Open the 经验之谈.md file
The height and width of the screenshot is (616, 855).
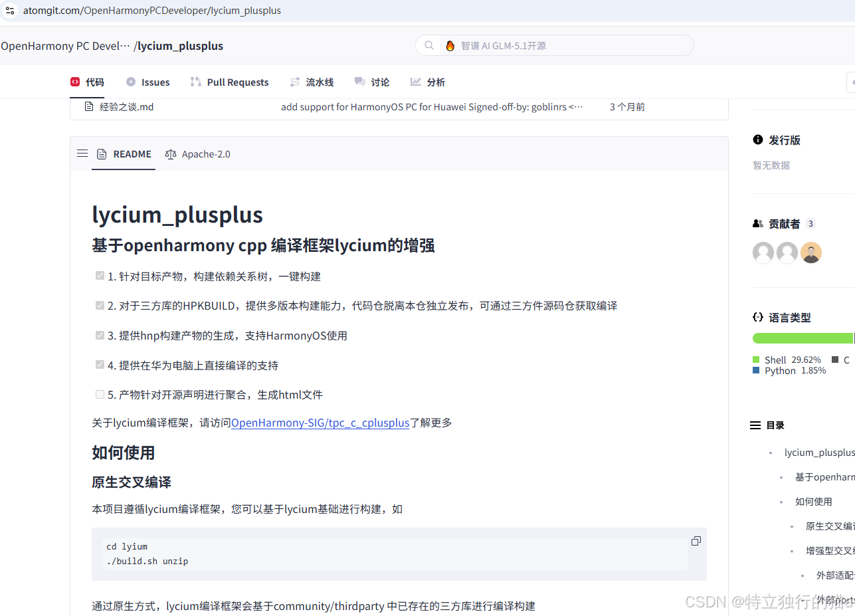point(127,107)
